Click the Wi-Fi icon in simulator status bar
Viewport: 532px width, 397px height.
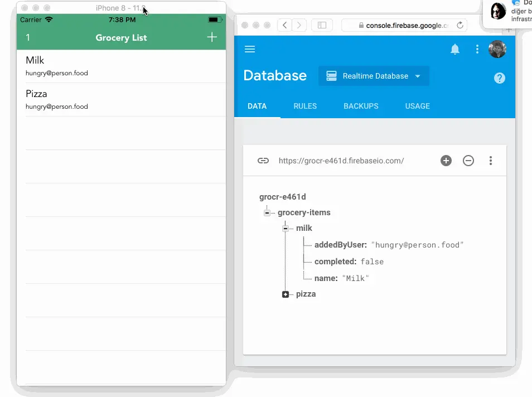click(x=49, y=20)
